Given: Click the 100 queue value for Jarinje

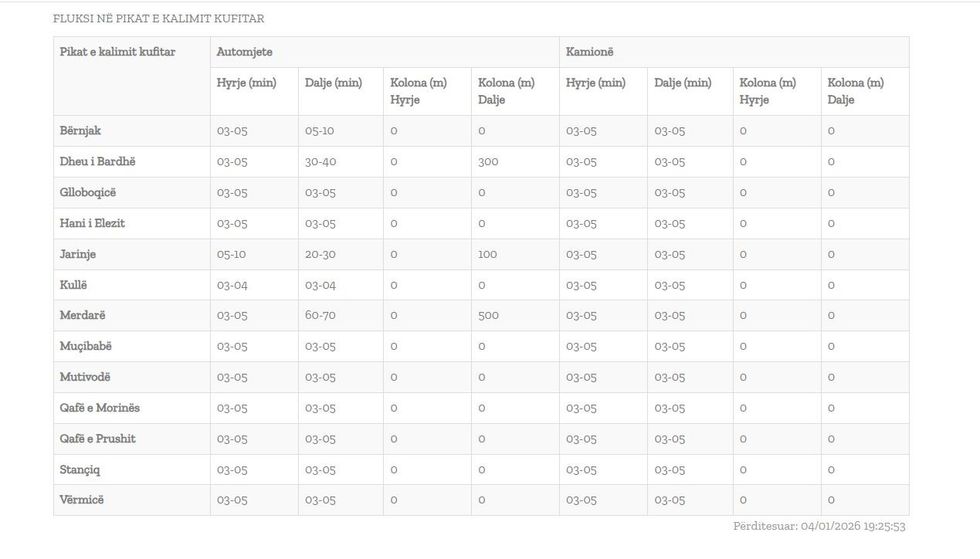Looking at the screenshot, I should [x=487, y=255].
